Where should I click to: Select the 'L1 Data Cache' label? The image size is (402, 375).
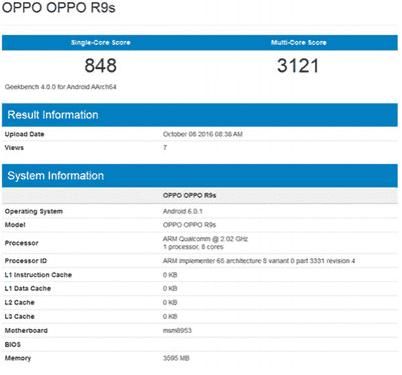click(28, 288)
